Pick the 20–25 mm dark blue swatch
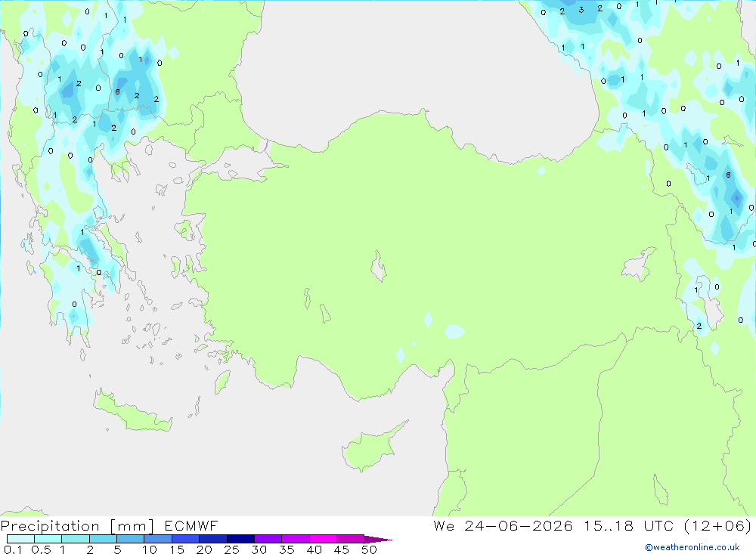This screenshot has height=554, width=756. pyautogui.click(x=212, y=539)
